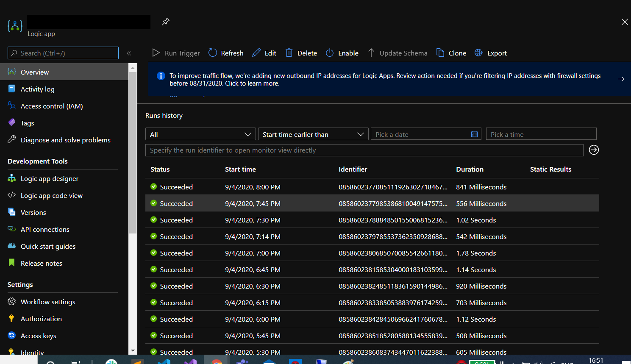Click Update Schema button label
This screenshot has width=631, height=364.
pyautogui.click(x=403, y=53)
